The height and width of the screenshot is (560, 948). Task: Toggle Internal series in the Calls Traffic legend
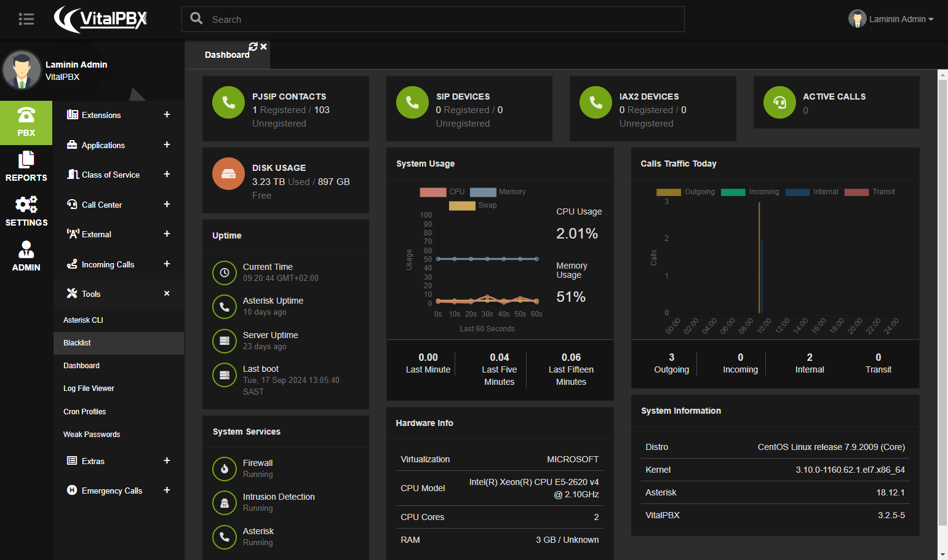(x=812, y=192)
